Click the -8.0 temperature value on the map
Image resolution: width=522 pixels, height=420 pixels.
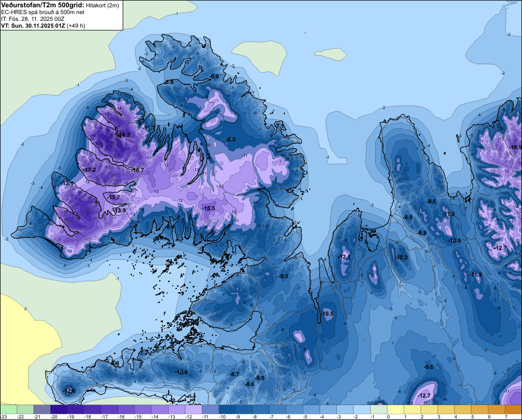point(230,139)
